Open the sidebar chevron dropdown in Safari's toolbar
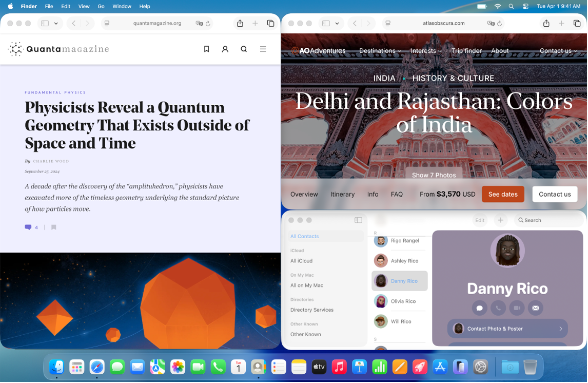The height and width of the screenshot is (383, 588). [56, 24]
